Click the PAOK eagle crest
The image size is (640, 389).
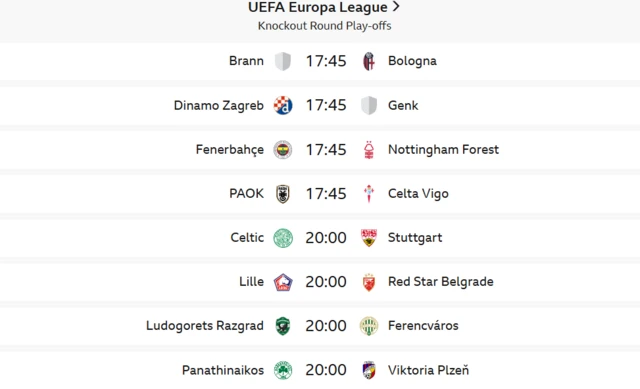point(283,193)
